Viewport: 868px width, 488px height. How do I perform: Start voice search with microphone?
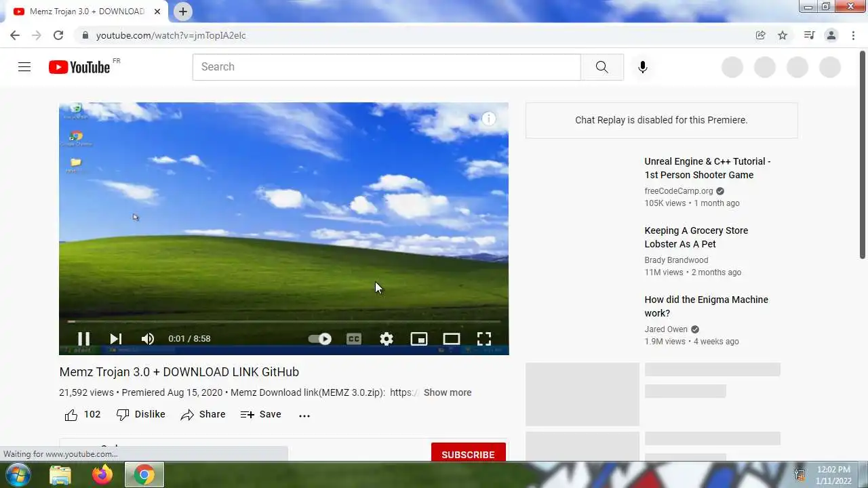point(643,67)
